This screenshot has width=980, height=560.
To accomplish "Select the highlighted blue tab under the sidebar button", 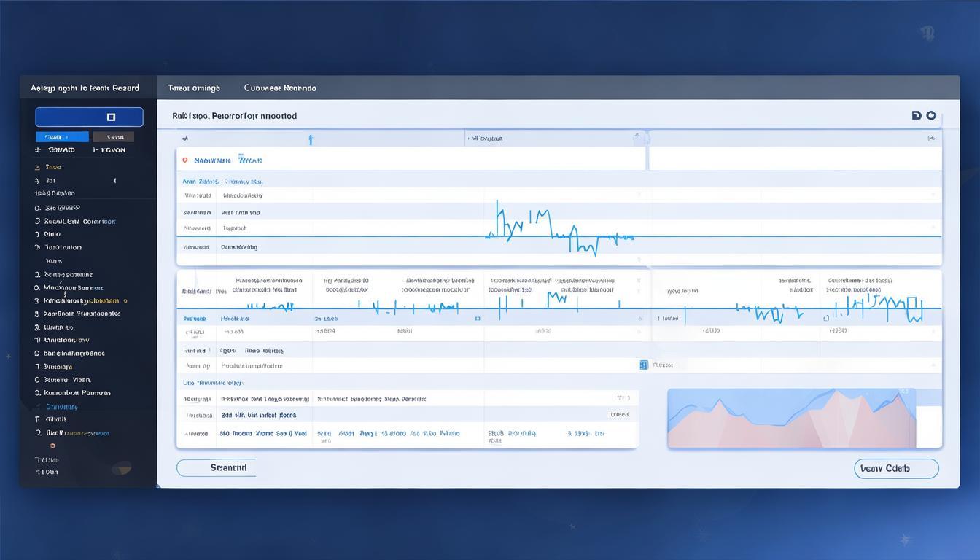I will tap(62, 137).
